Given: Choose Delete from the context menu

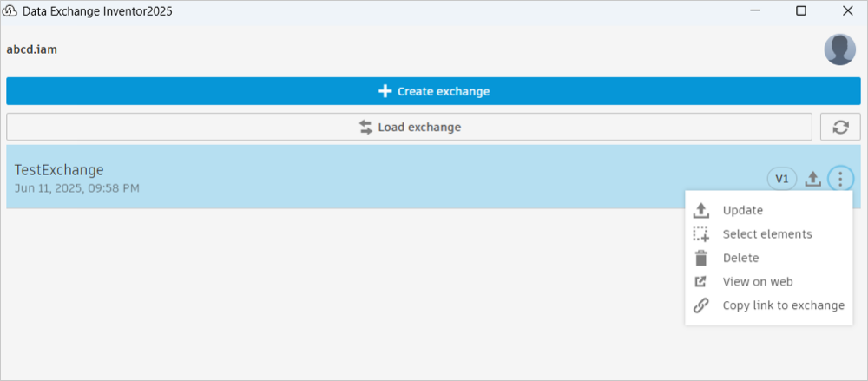Looking at the screenshot, I should [768, 258].
